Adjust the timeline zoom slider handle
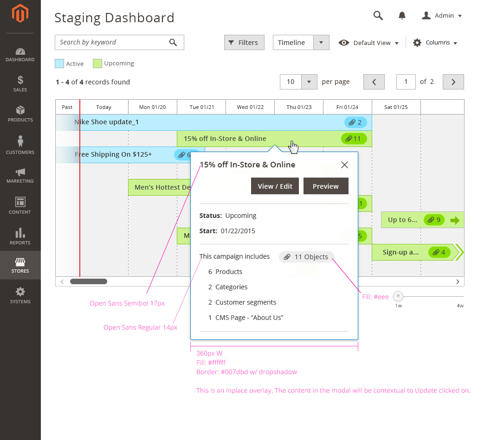This screenshot has width=504, height=440. point(398,296)
